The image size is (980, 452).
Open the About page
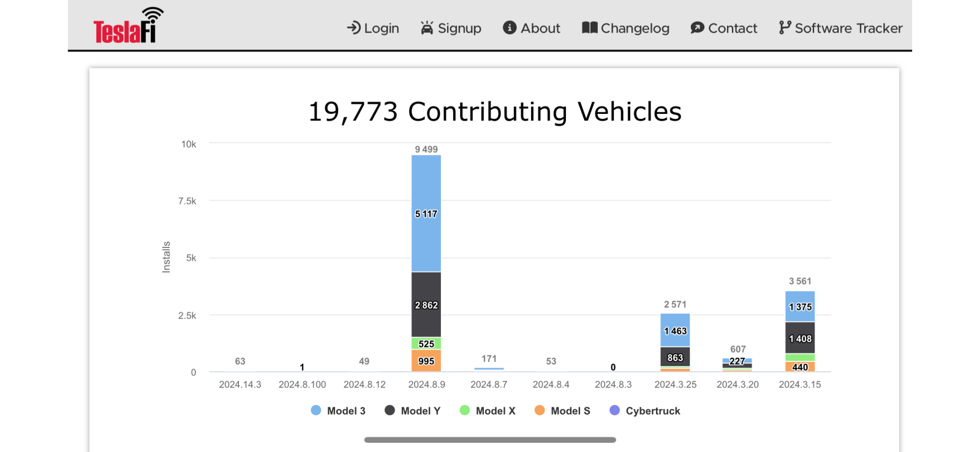(532, 28)
